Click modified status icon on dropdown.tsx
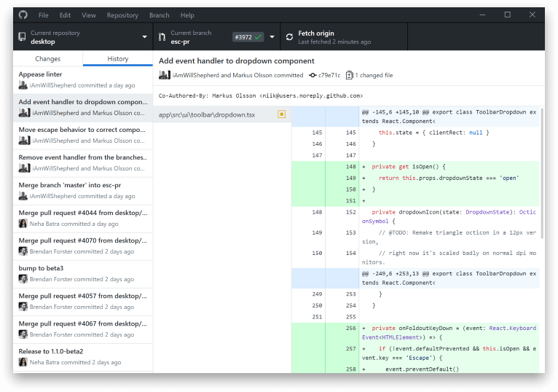Viewport: 558px width, 392px height. 281,114
